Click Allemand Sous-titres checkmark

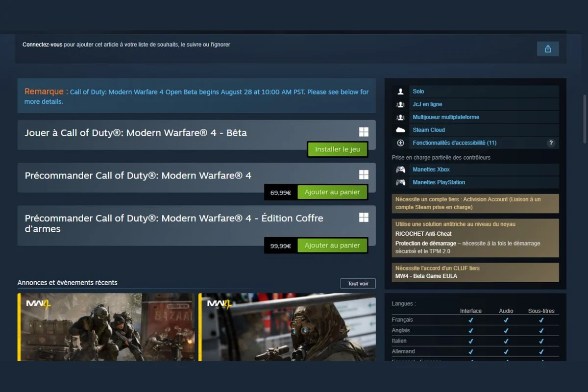coord(541,352)
